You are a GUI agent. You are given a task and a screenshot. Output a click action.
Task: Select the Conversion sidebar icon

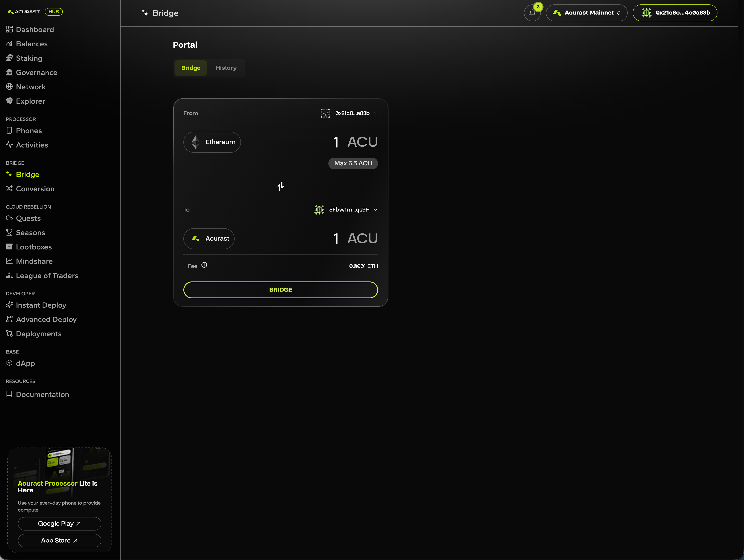(x=9, y=189)
